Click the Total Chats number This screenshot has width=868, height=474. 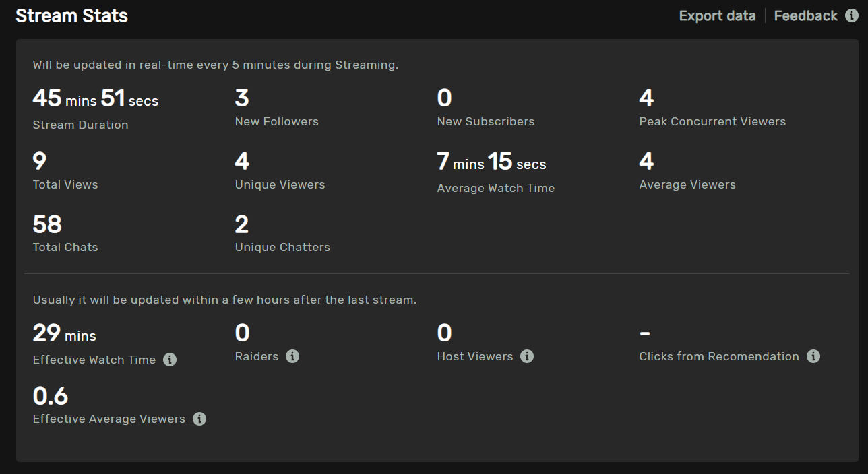point(46,224)
